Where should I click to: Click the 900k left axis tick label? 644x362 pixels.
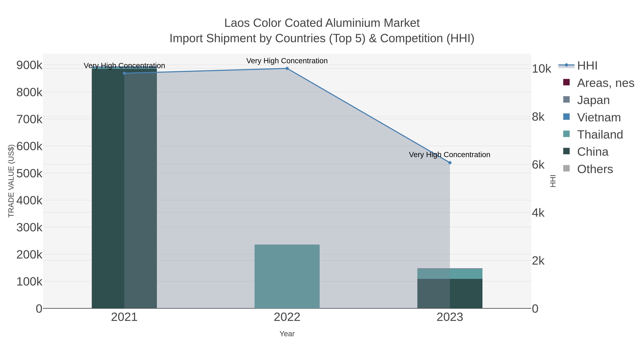click(x=29, y=65)
